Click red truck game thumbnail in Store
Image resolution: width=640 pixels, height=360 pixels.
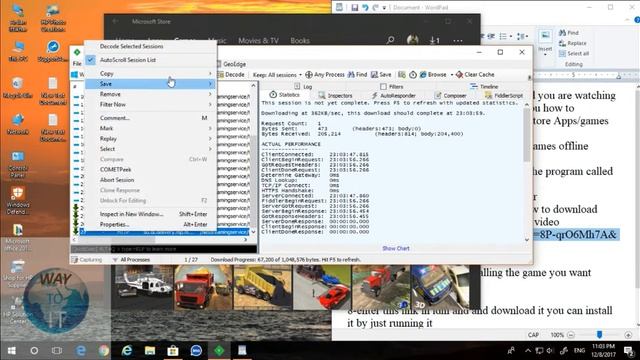click(x=203, y=287)
